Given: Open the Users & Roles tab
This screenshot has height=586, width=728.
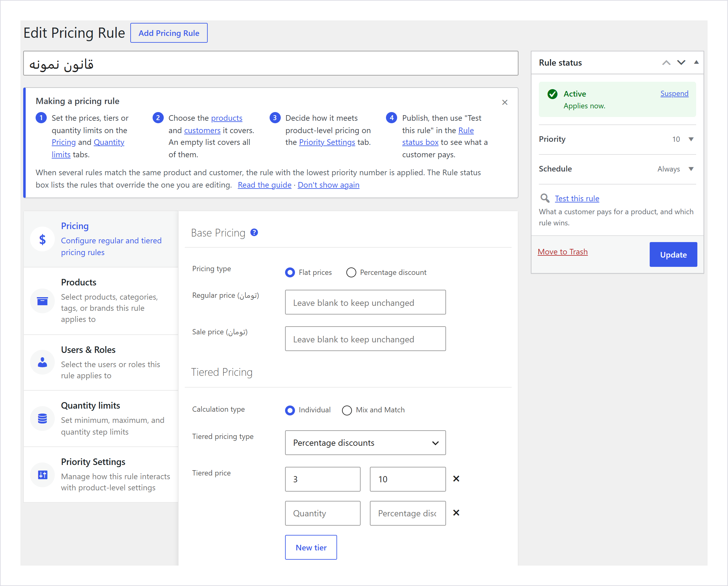Looking at the screenshot, I should (x=101, y=362).
